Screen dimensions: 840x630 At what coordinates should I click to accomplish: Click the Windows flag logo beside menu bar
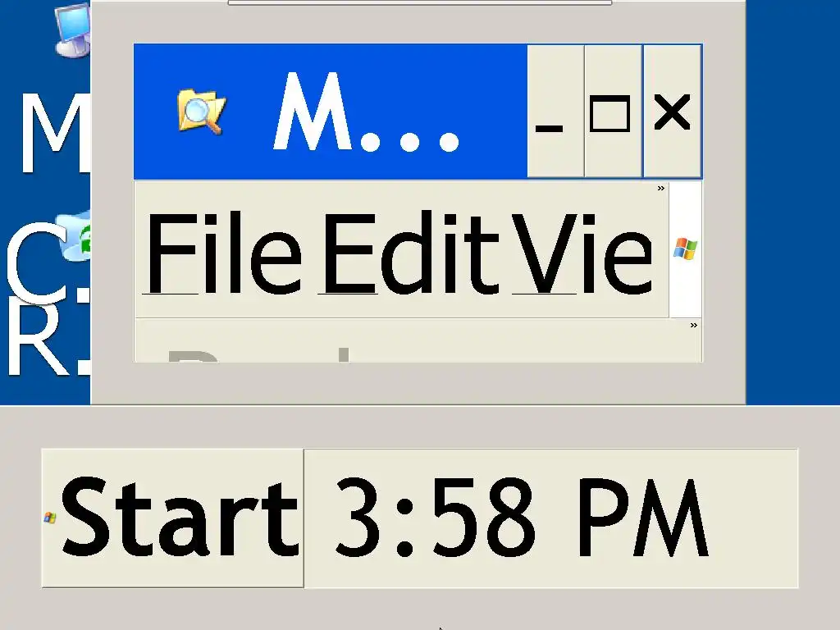pos(685,249)
